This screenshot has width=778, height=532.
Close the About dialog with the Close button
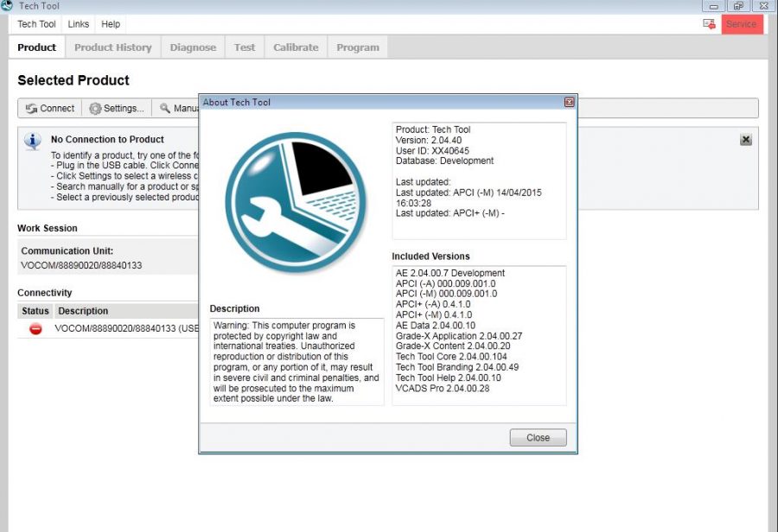tap(538, 437)
